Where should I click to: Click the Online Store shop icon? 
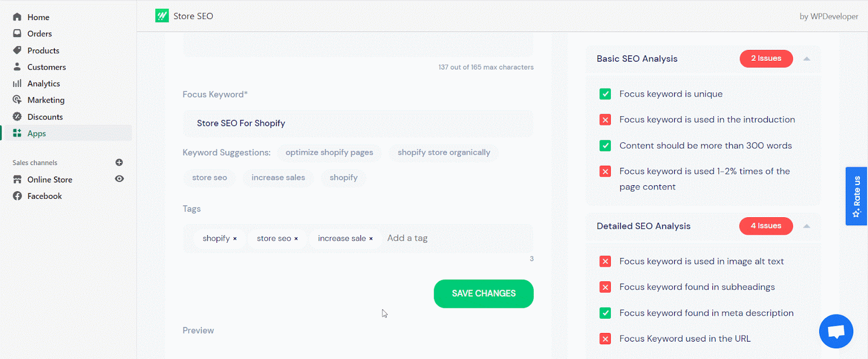[17, 179]
